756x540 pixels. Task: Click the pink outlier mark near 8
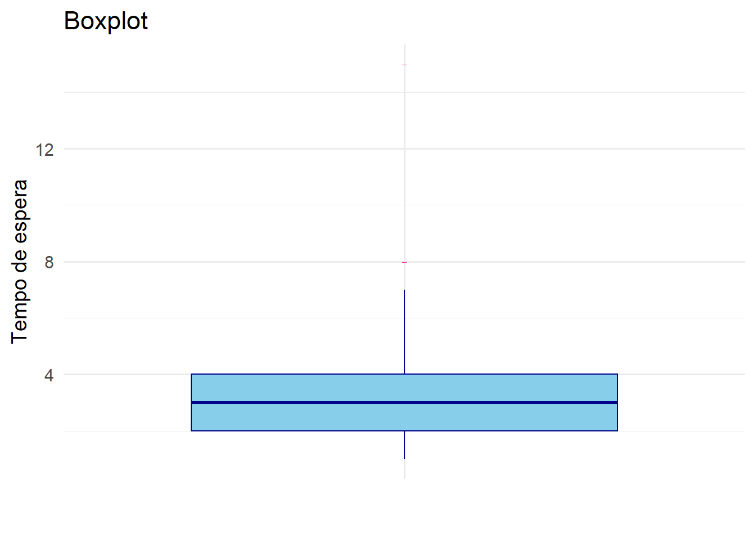[x=404, y=262]
